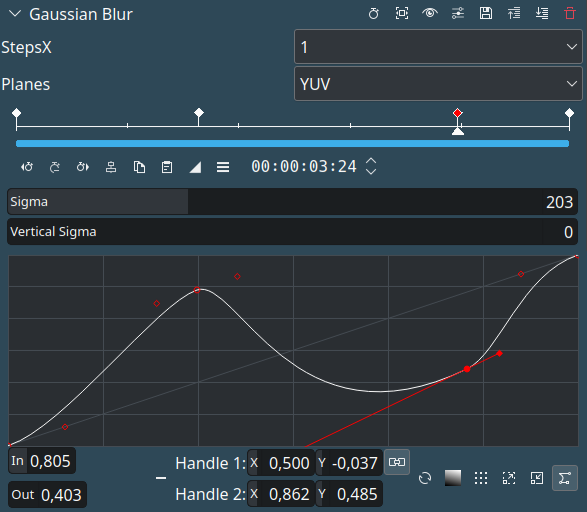Image resolution: width=587 pixels, height=512 pixels.
Task: Go to the previous keyframe
Action: [27, 167]
